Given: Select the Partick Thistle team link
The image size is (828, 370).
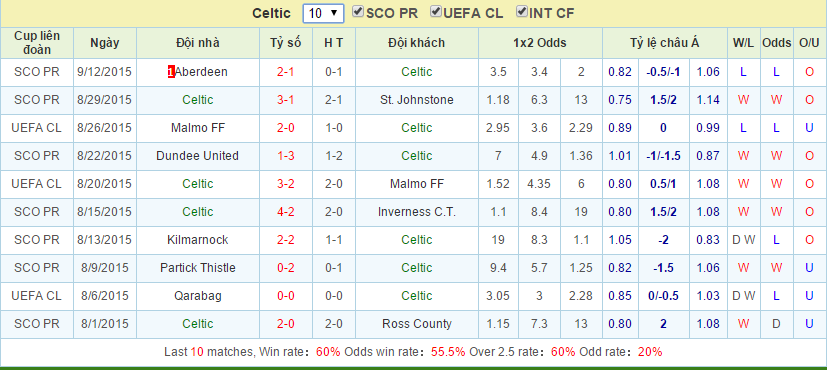Looking at the screenshot, I should click(197, 268).
